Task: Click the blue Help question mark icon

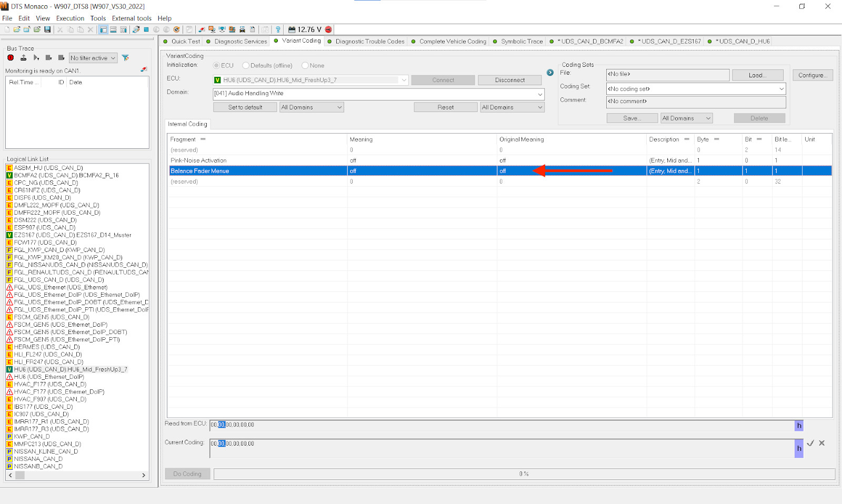Action: pos(278,29)
